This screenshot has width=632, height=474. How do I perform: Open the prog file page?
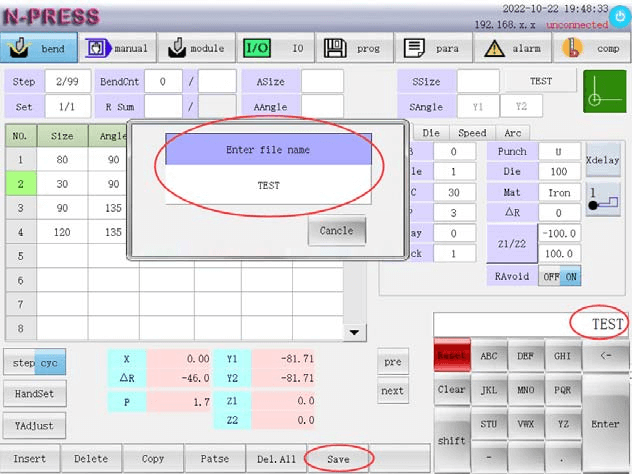click(x=354, y=48)
